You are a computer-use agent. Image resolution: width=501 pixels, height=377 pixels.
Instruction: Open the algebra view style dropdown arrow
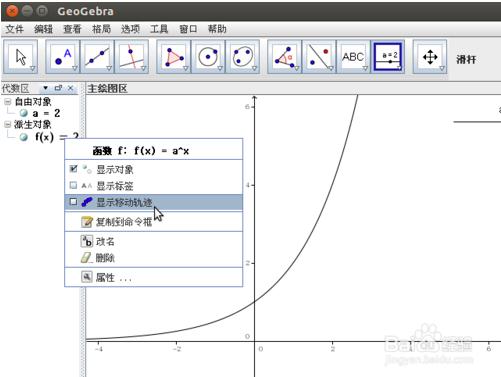pos(45,88)
